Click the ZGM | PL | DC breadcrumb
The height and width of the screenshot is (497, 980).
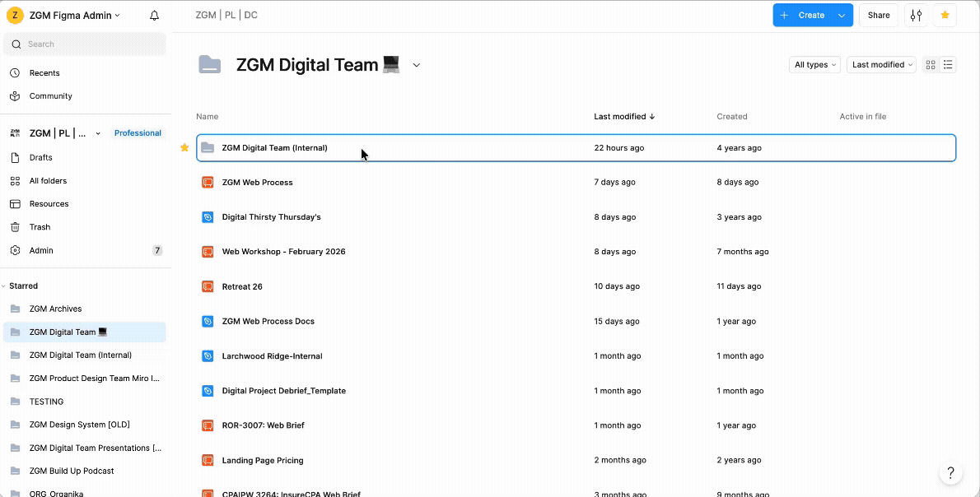pos(226,15)
